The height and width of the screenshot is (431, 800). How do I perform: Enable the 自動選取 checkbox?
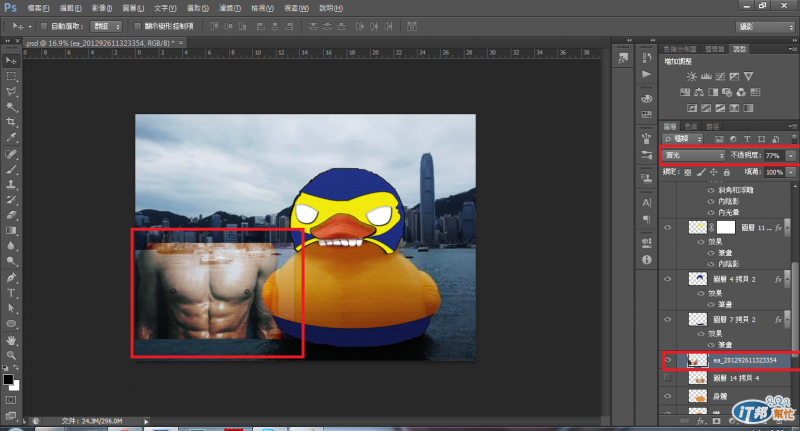43,26
